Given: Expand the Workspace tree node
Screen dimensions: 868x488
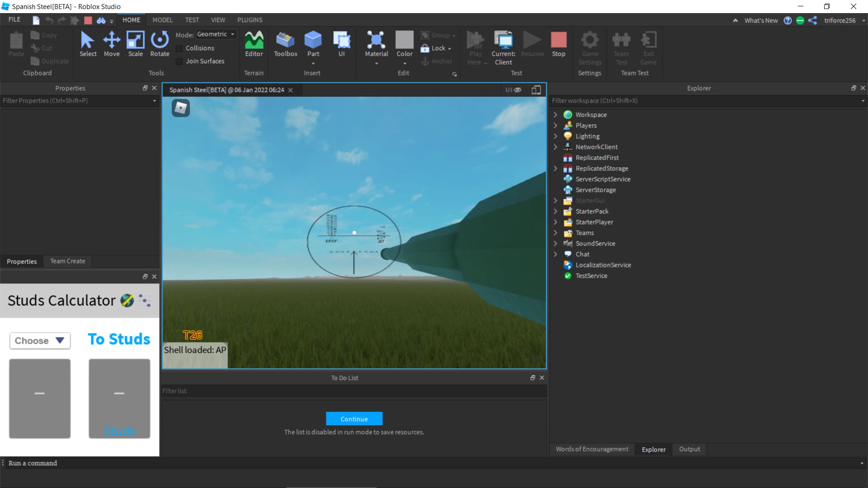Looking at the screenshot, I should (556, 115).
